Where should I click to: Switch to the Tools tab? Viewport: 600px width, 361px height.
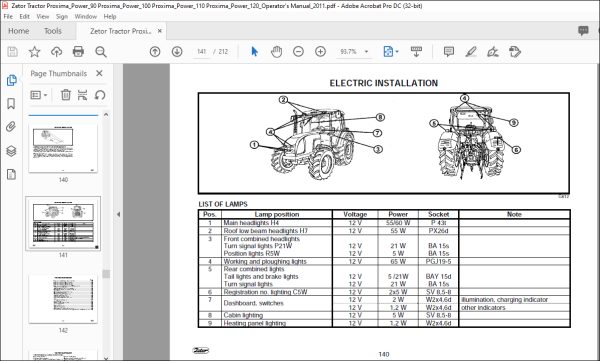pos(53,31)
